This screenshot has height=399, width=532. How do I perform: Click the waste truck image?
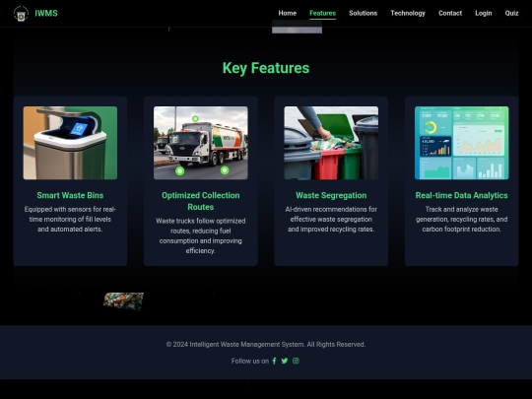201,143
